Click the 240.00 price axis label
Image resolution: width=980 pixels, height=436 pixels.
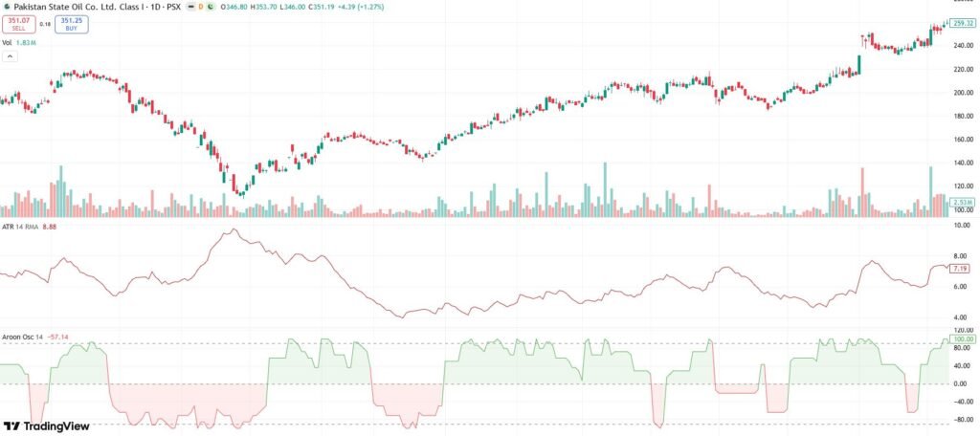click(963, 46)
